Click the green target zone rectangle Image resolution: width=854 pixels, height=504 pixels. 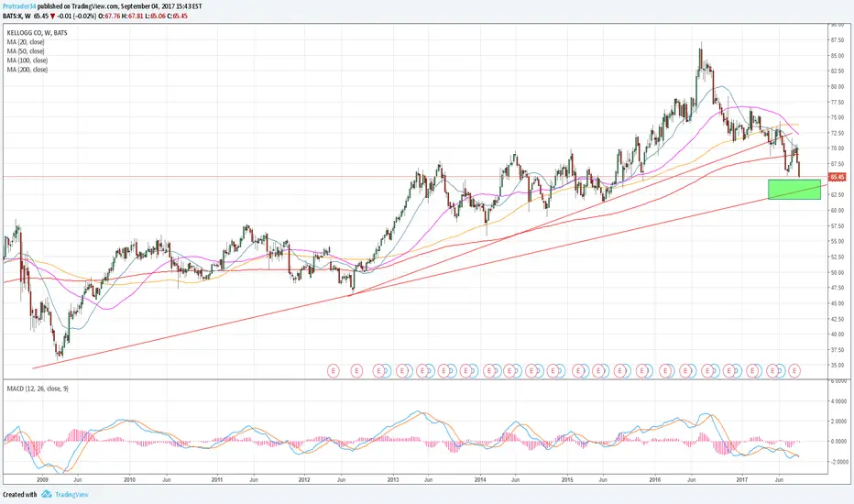click(x=794, y=189)
